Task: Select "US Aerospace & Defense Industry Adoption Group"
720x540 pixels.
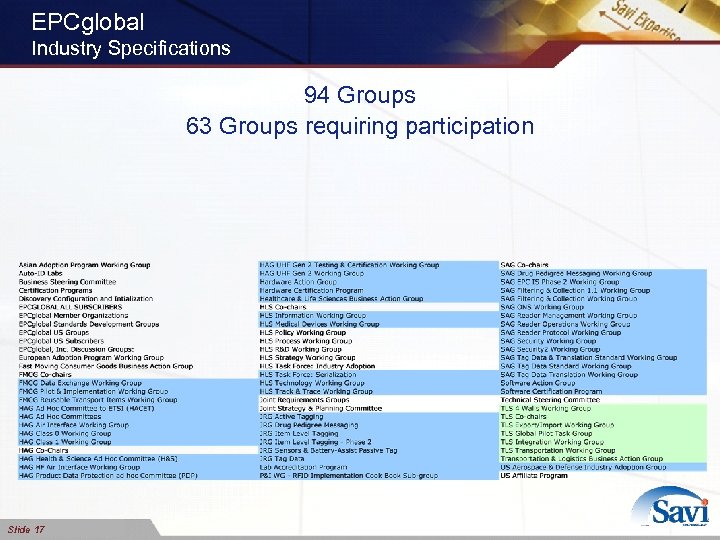Action: tap(583, 467)
